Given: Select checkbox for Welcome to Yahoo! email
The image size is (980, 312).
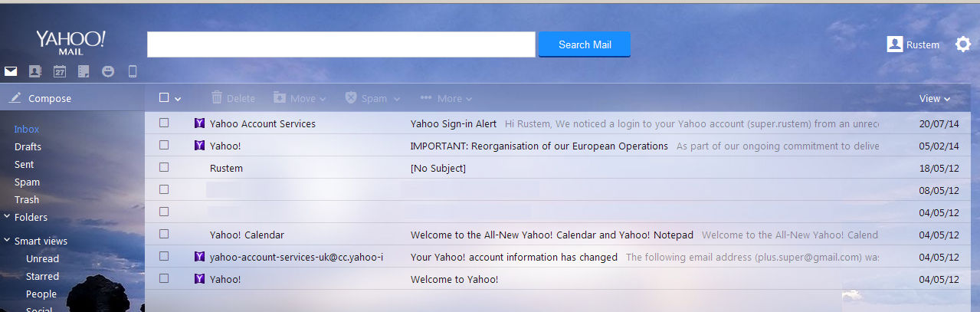Looking at the screenshot, I should (164, 278).
